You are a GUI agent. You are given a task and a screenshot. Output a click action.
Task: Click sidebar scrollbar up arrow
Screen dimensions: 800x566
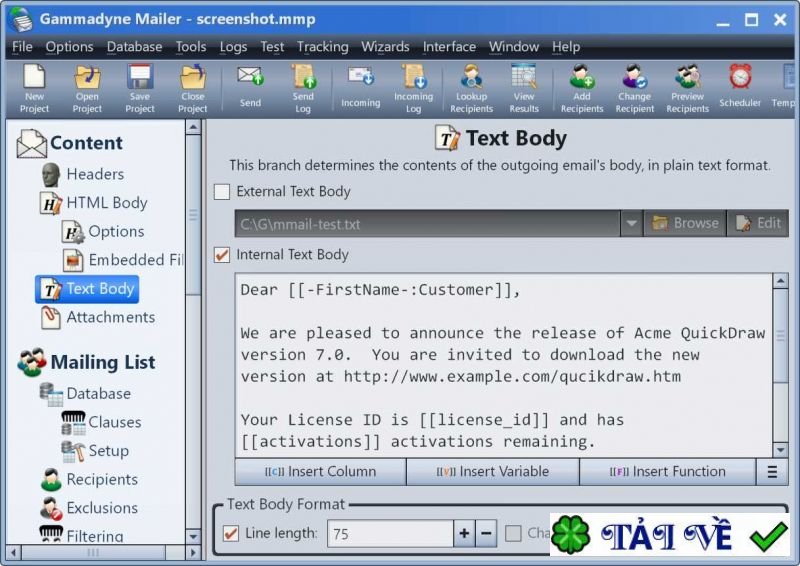point(193,127)
